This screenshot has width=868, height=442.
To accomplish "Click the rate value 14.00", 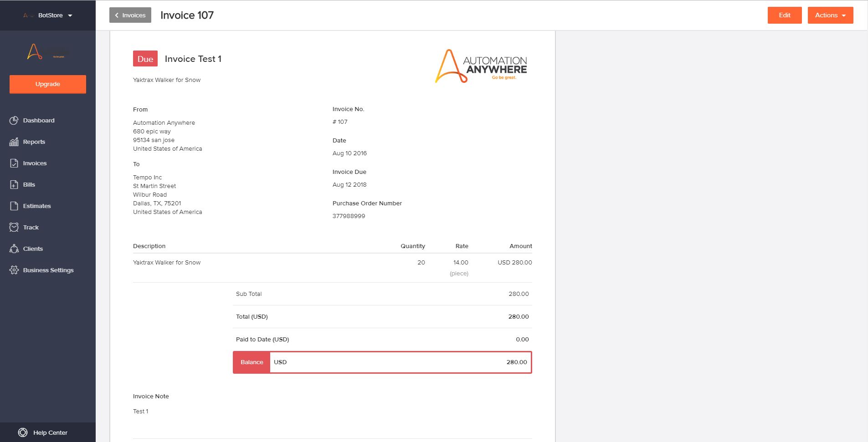I will (461, 263).
